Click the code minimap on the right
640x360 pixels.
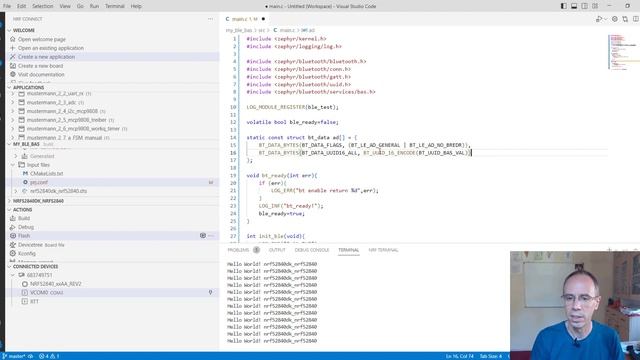(623, 52)
